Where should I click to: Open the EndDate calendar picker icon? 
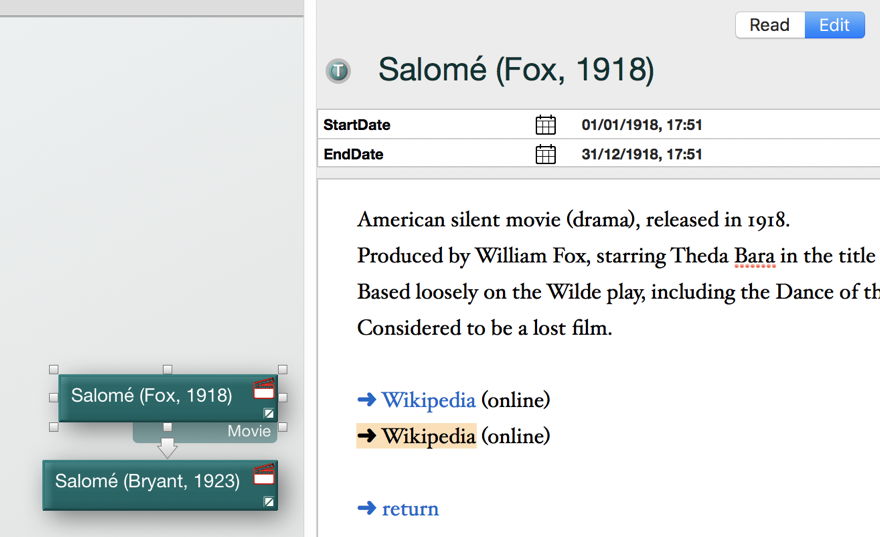point(545,154)
